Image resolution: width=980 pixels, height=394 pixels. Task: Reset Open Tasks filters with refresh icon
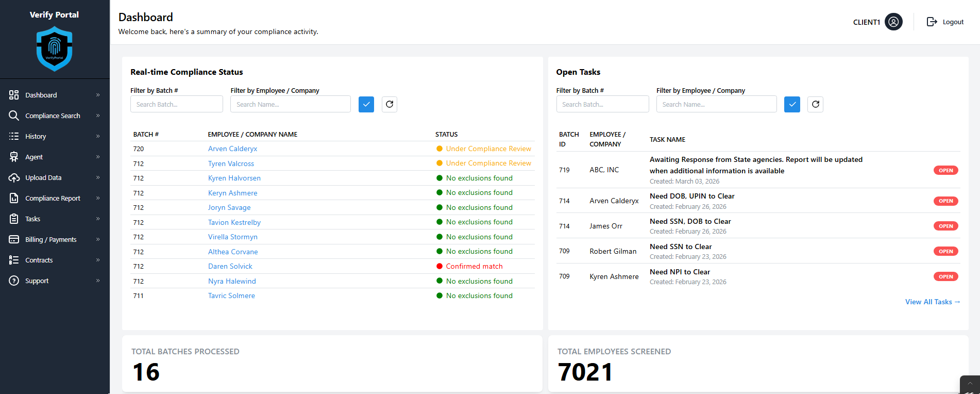pyautogui.click(x=815, y=104)
